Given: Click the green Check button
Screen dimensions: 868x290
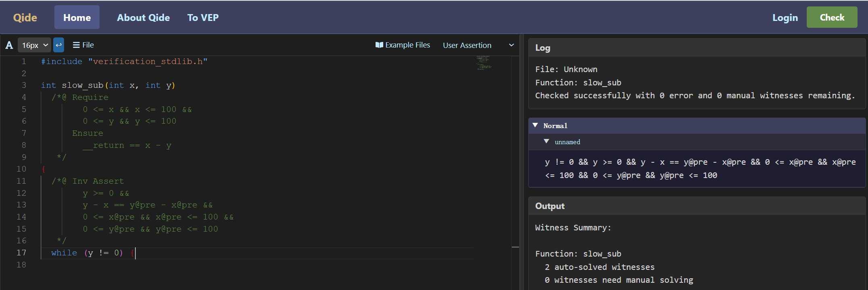Looking at the screenshot, I should point(832,17).
